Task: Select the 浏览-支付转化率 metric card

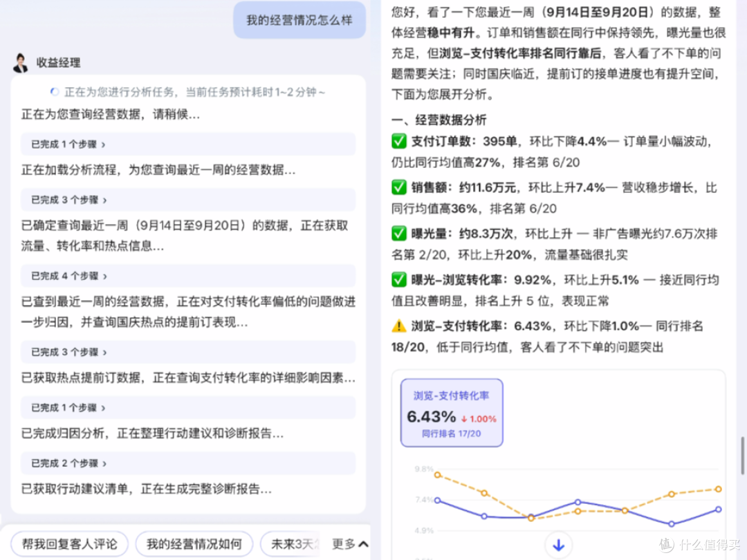Action: coord(452,413)
